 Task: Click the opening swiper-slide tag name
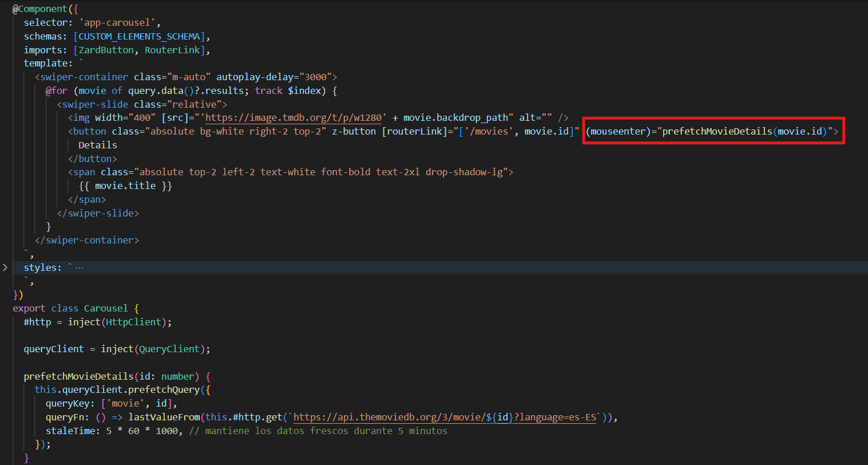(95, 104)
